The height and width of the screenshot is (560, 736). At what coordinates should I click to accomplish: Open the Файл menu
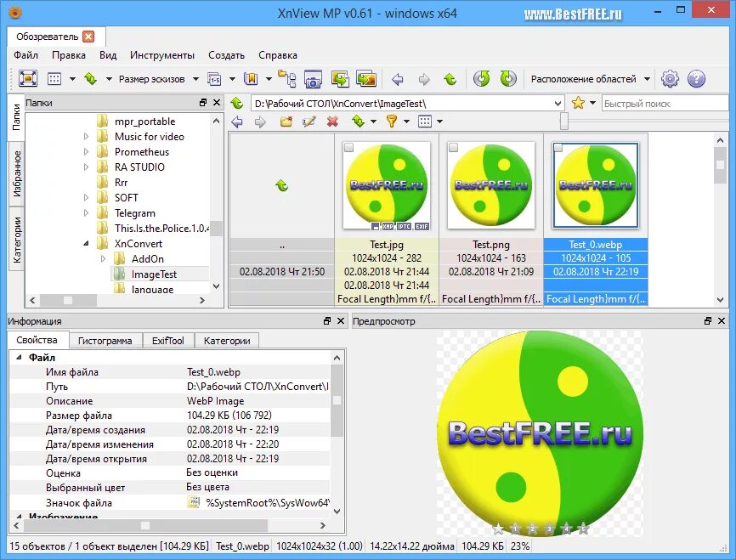25,55
